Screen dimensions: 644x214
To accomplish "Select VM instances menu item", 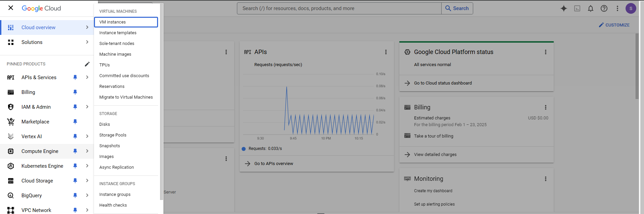I will (x=126, y=22).
